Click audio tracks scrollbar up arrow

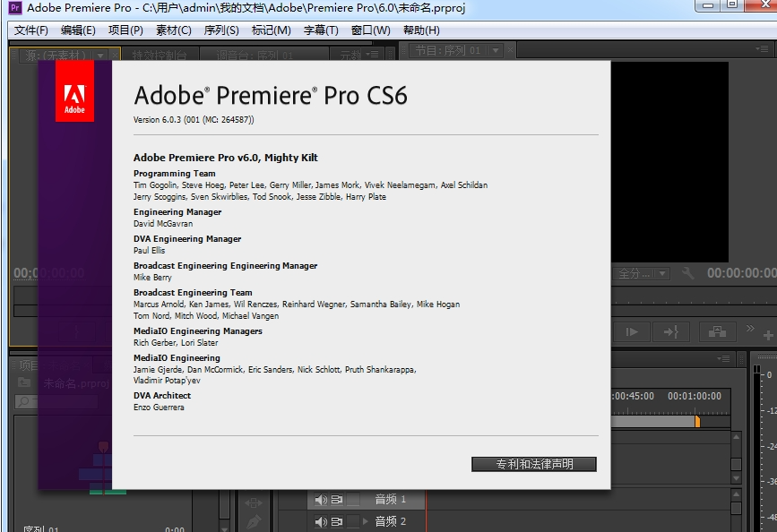click(736, 494)
